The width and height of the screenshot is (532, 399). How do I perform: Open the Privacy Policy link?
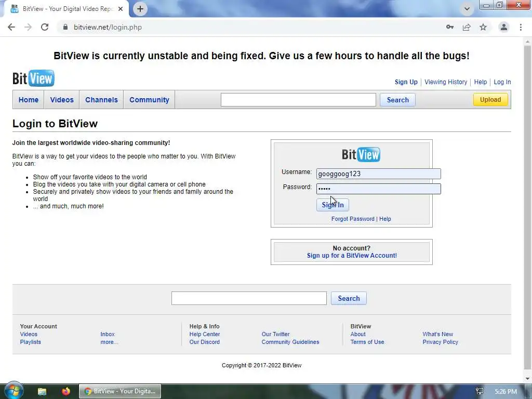pyautogui.click(x=441, y=342)
